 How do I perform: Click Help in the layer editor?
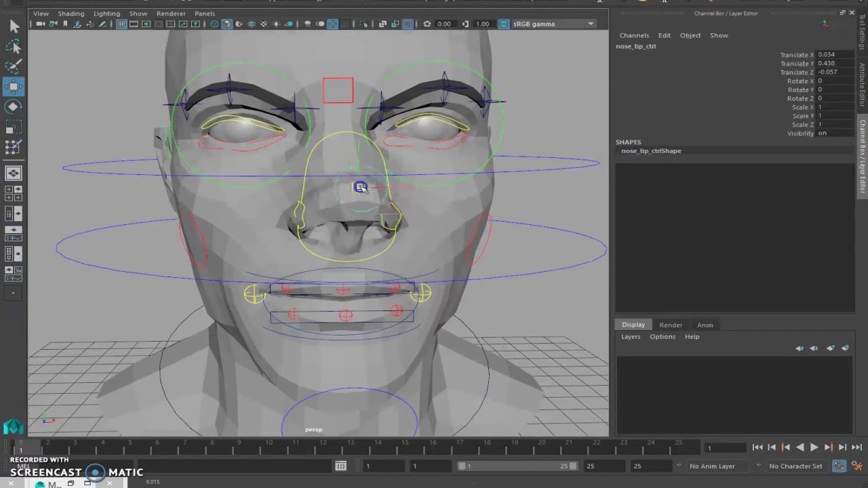pyautogui.click(x=692, y=336)
